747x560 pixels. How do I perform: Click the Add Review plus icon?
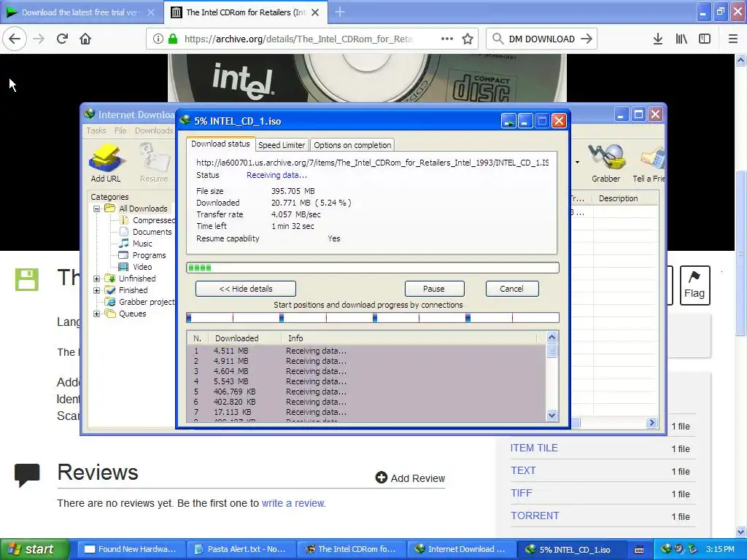coord(381,478)
